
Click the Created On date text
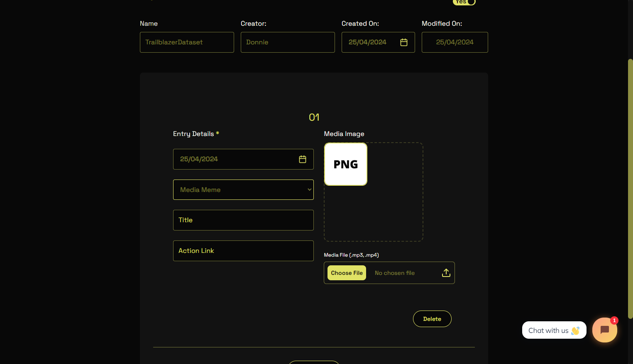tap(367, 42)
